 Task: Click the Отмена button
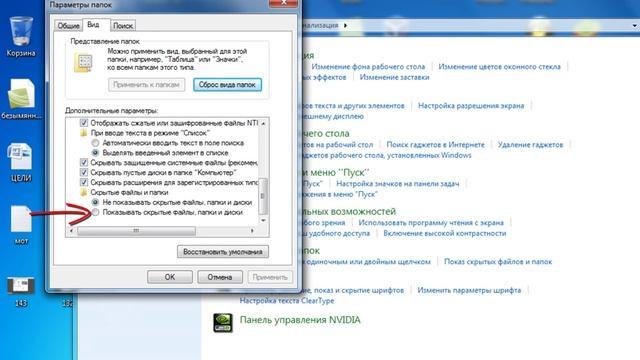[x=220, y=277]
